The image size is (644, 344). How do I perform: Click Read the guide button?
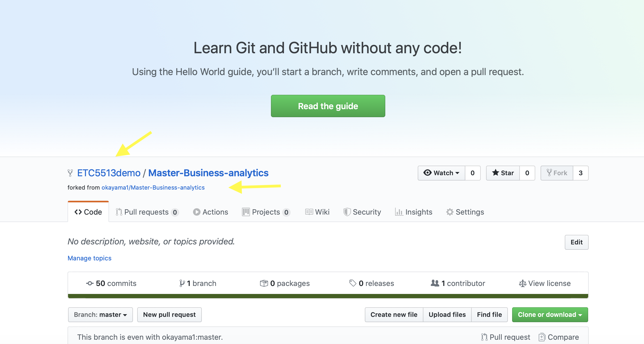pyautogui.click(x=328, y=106)
